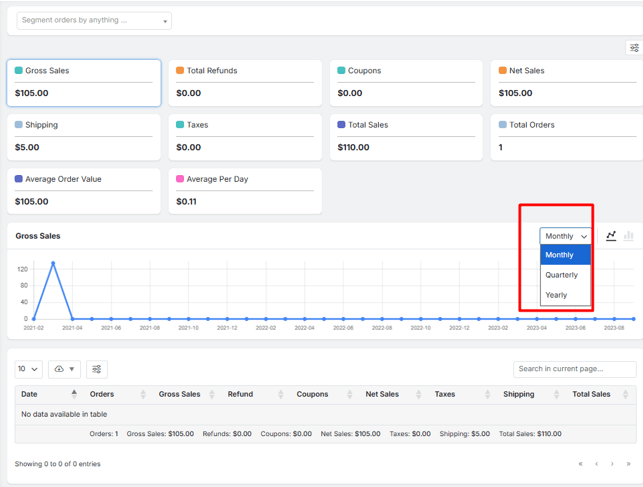Open the Segment orders dropdown
643x487 pixels.
pyautogui.click(x=94, y=20)
